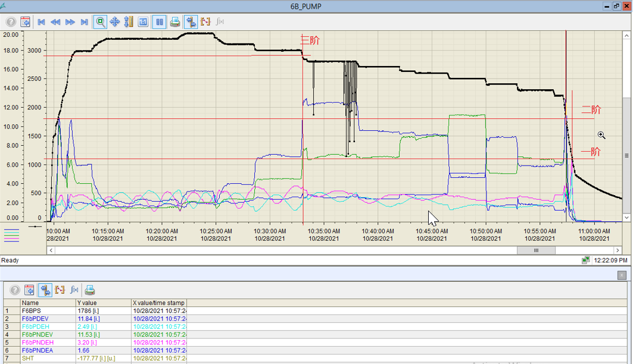
Task: Click the zoom cursor icon on the chart
Action: (601, 135)
